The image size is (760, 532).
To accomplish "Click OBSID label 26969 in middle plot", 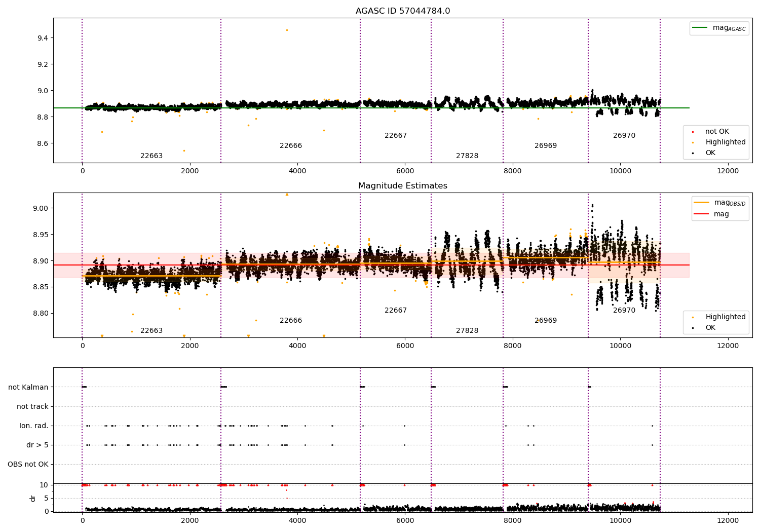I will (x=546, y=320).
